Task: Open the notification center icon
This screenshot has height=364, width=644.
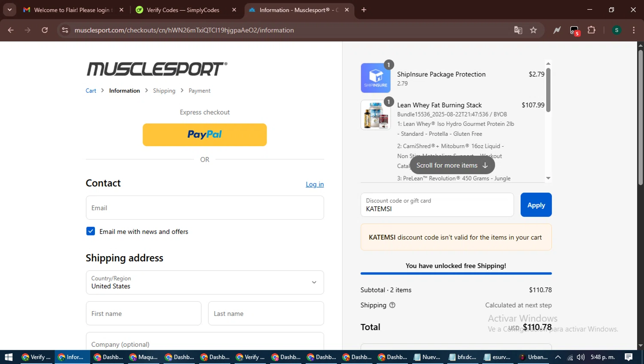Action: point(629,357)
